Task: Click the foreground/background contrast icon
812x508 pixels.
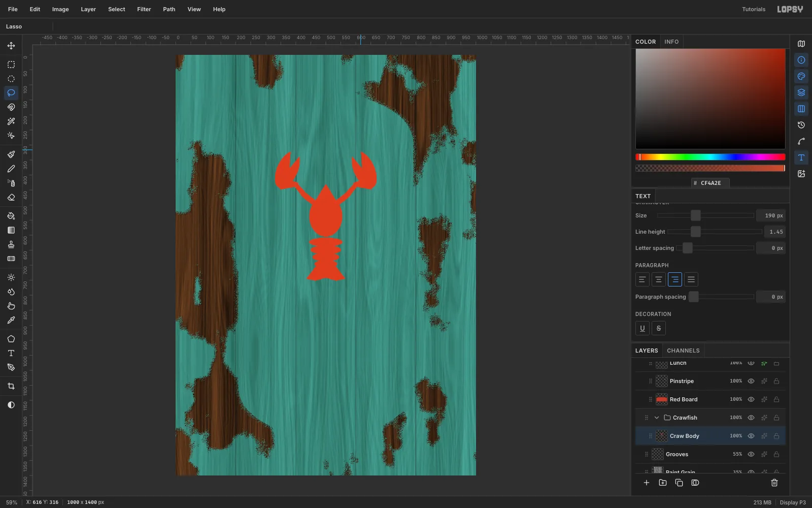Action: (x=11, y=405)
